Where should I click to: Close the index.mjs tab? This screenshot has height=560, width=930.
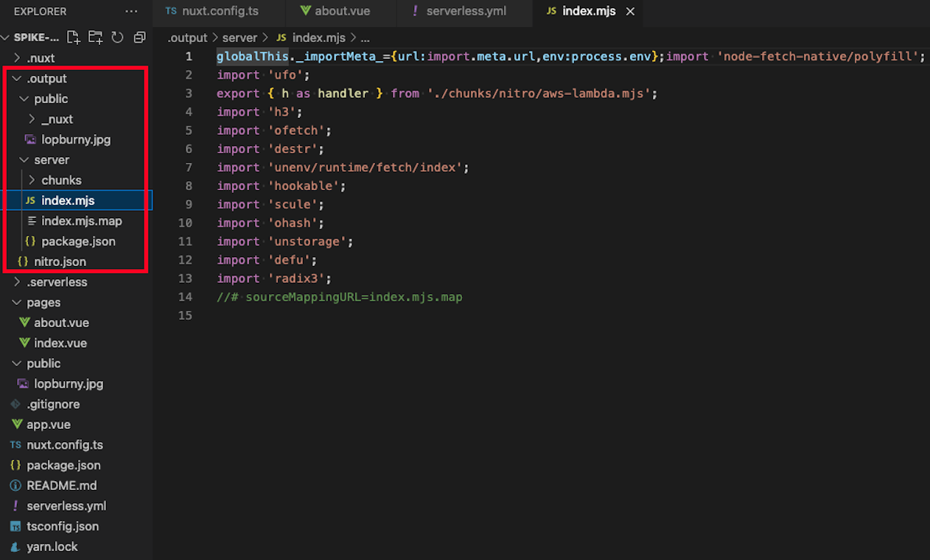[x=631, y=12]
